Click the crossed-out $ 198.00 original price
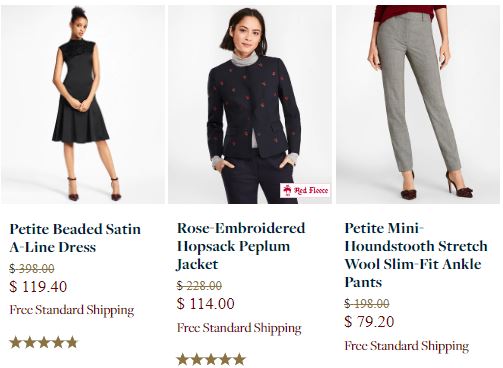 pos(367,303)
